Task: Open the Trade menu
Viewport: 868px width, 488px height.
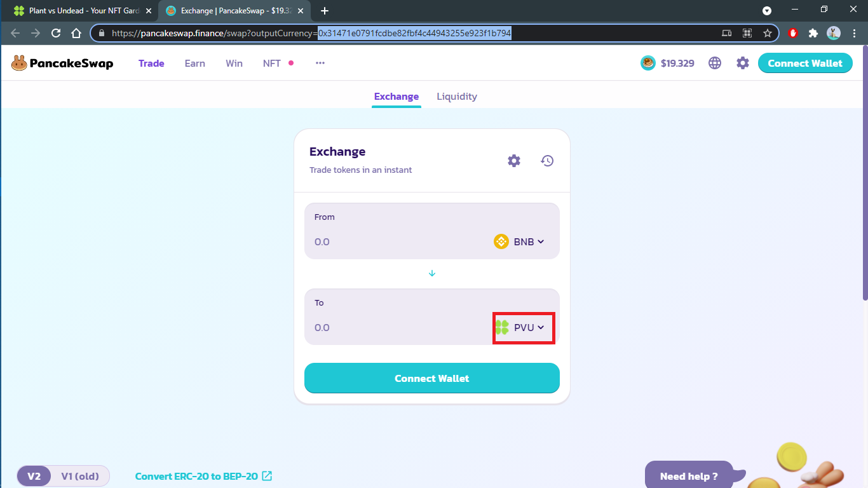Action: click(x=151, y=63)
